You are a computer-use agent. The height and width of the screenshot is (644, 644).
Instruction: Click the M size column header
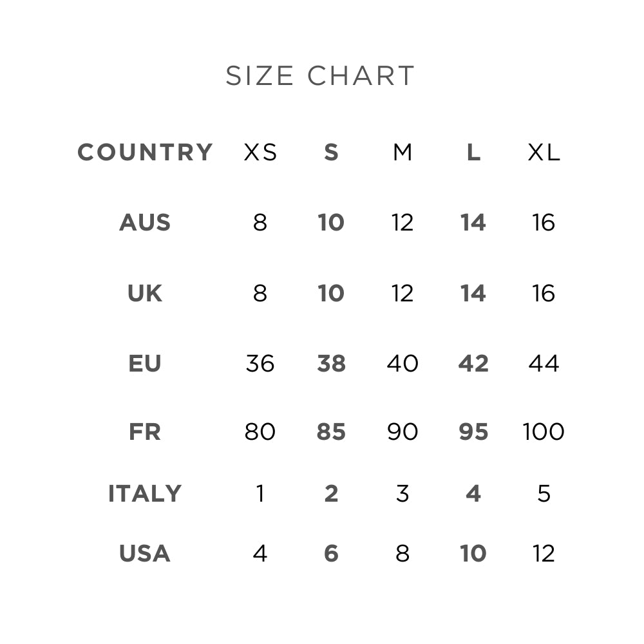(x=402, y=153)
